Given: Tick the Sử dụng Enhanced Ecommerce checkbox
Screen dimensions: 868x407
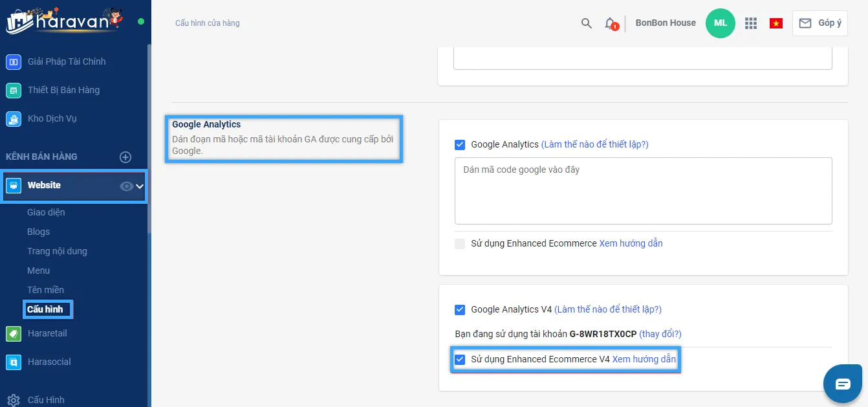Looking at the screenshot, I should (x=460, y=244).
